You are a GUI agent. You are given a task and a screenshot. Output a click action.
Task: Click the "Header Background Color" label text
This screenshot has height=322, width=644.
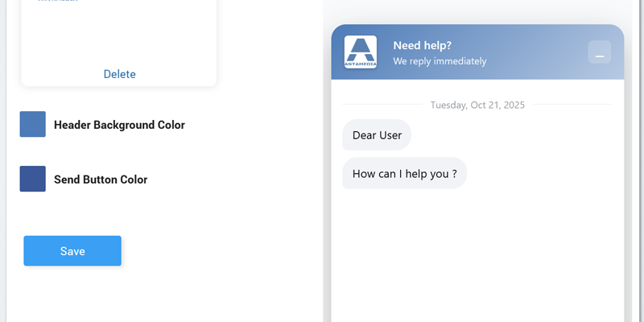coord(119,125)
